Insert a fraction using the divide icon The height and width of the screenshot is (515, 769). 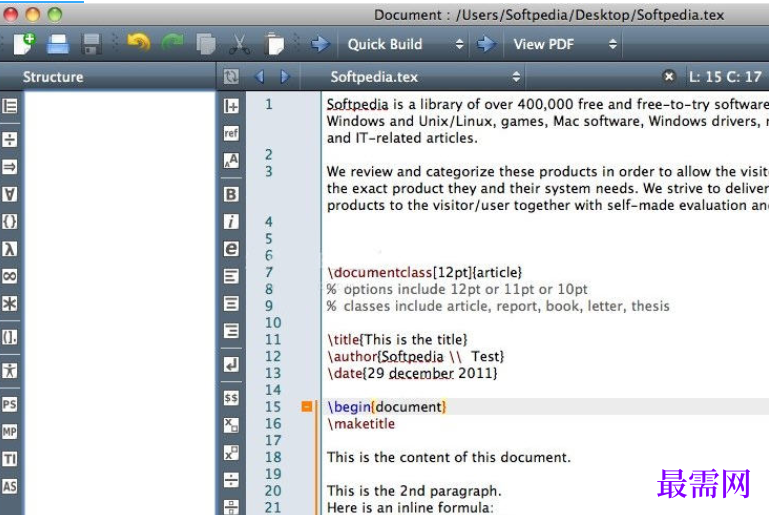pos(231,480)
